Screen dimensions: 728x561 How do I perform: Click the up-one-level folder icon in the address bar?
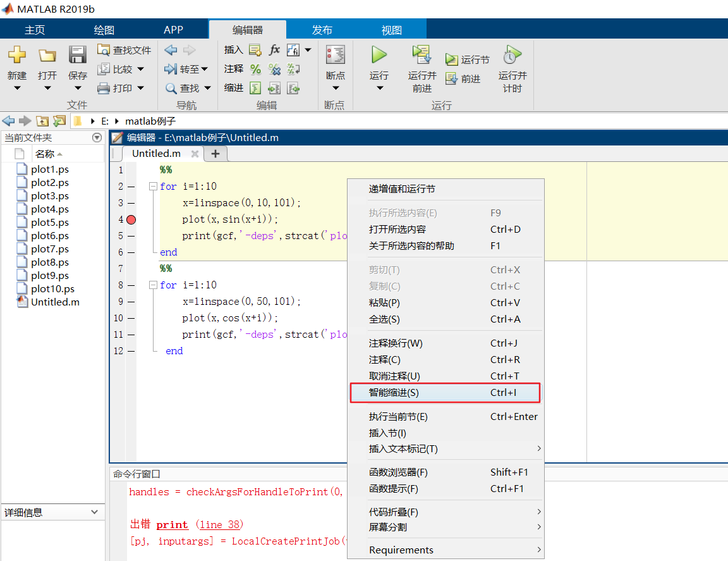pos(42,121)
